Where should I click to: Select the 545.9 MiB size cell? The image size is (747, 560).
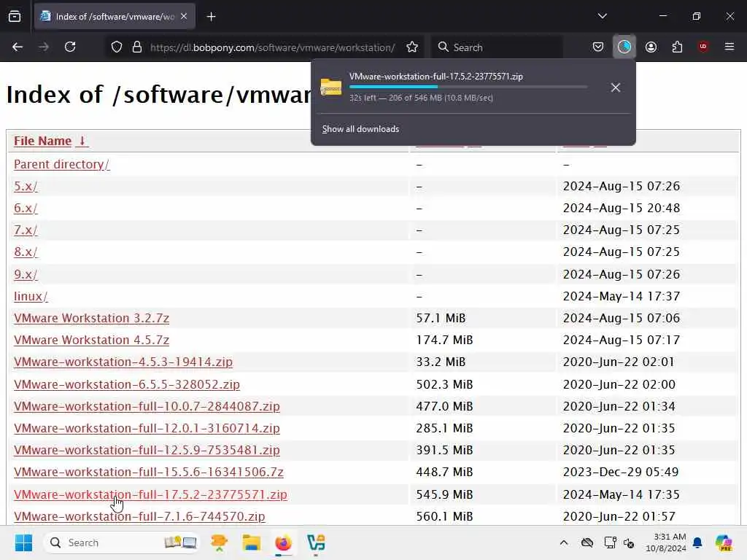tap(444, 494)
